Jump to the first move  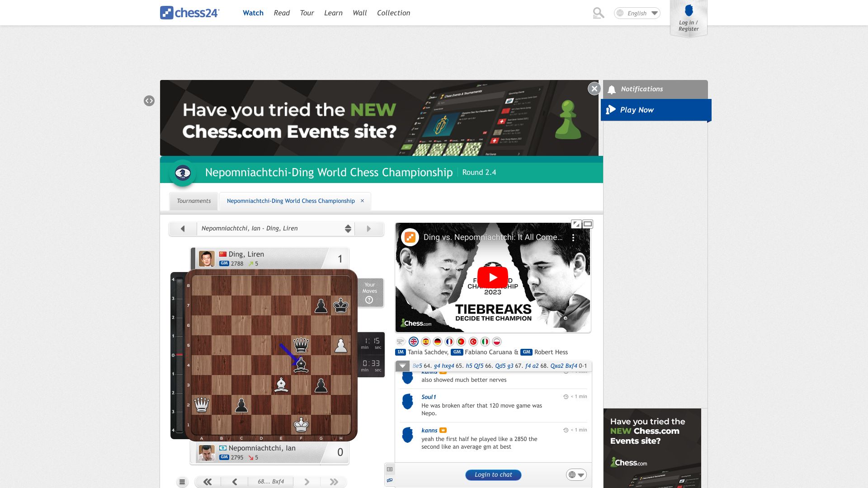click(x=208, y=482)
